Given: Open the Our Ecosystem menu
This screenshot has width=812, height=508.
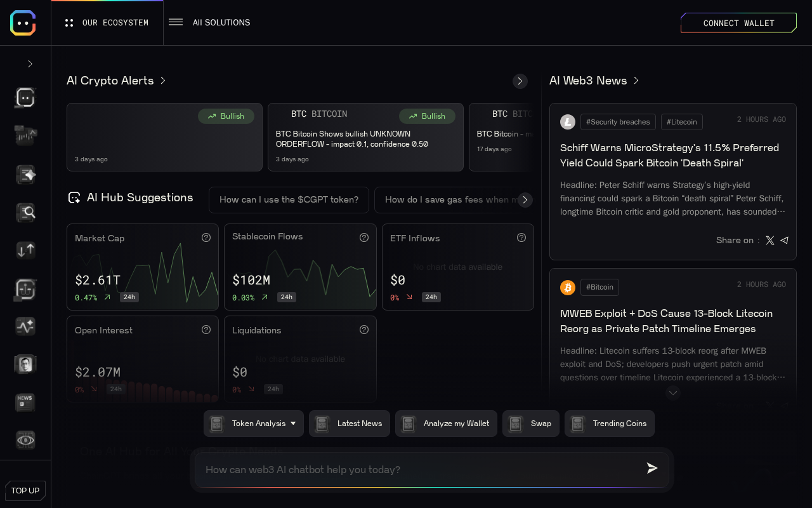Looking at the screenshot, I should point(107,23).
